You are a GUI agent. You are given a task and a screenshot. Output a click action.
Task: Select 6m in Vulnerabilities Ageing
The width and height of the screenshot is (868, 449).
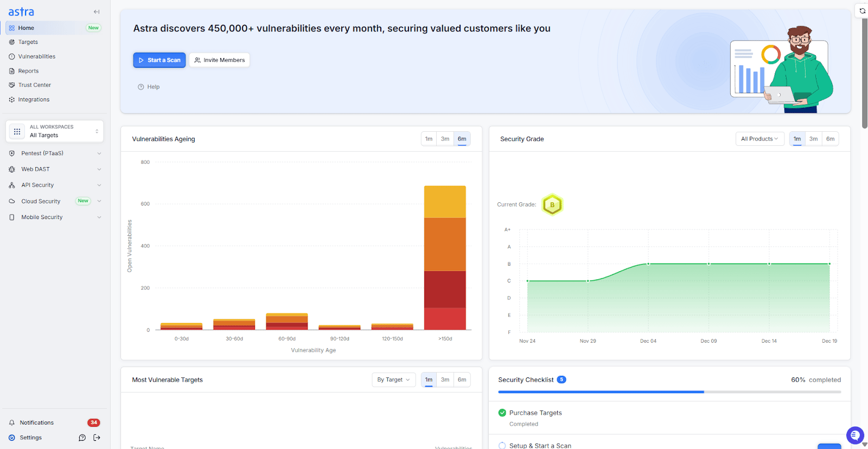462,139
